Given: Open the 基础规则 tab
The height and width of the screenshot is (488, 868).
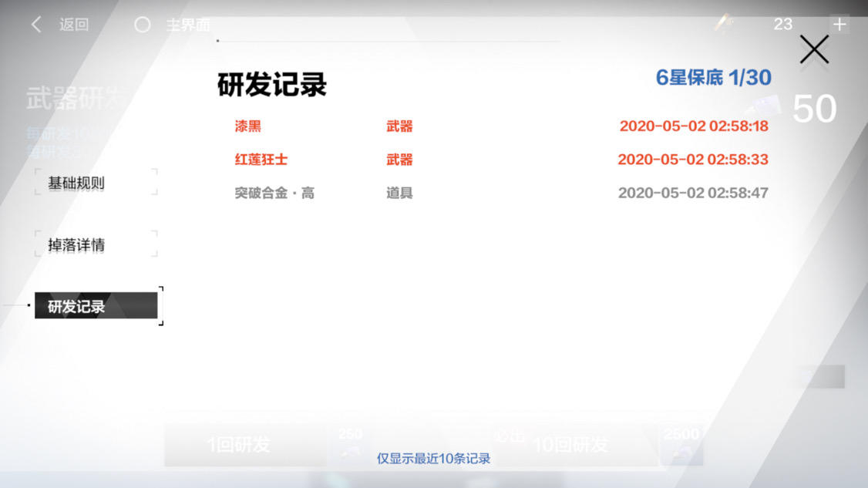Looking at the screenshot, I should point(96,183).
